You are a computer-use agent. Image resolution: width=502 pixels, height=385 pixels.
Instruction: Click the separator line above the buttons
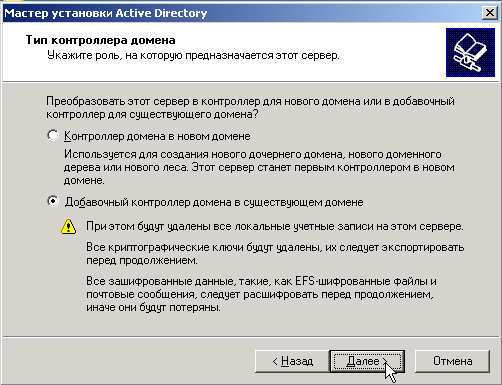tap(251, 337)
